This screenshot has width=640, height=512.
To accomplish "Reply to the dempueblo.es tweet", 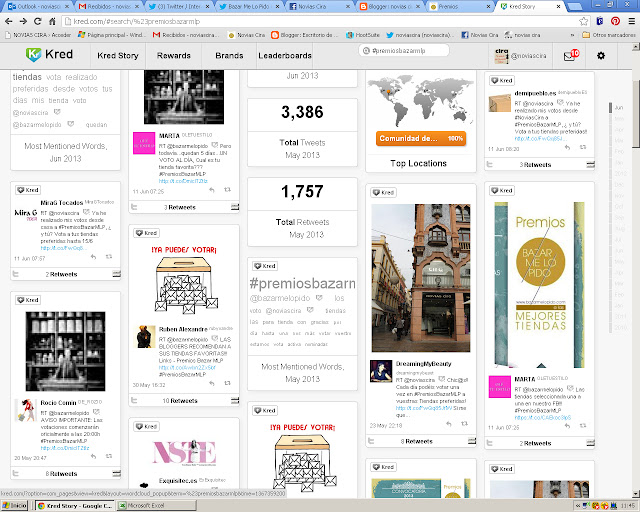I will point(567,147).
